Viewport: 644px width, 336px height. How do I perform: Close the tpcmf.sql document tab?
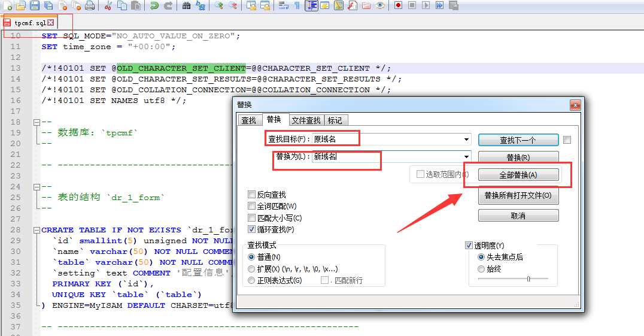coord(51,23)
